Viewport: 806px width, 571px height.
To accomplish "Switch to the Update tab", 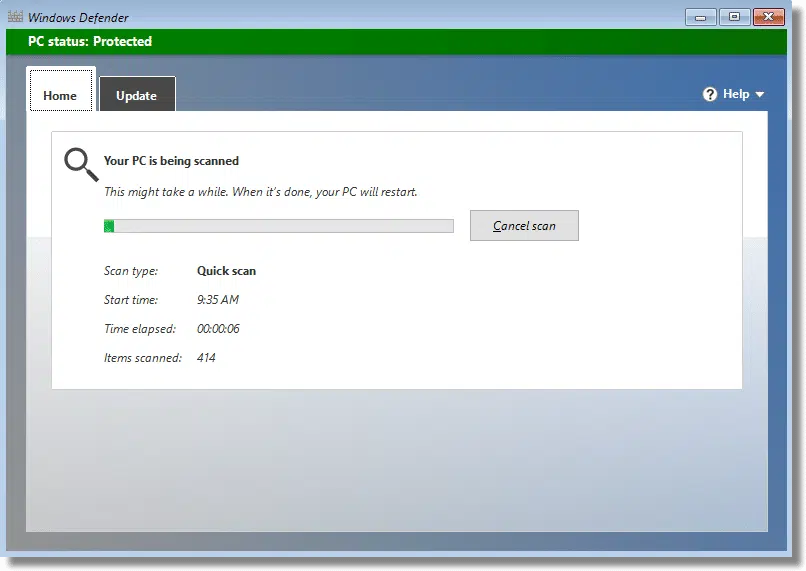I will tap(137, 94).
